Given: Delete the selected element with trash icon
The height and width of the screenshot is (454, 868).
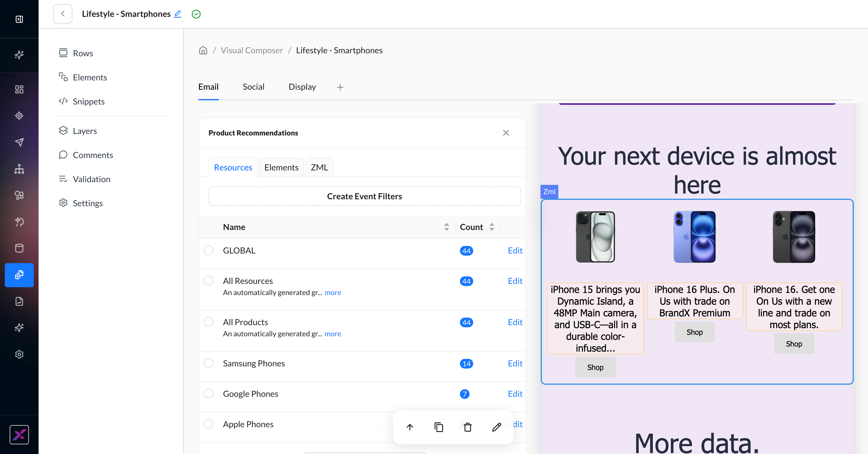Looking at the screenshot, I should coord(468,428).
